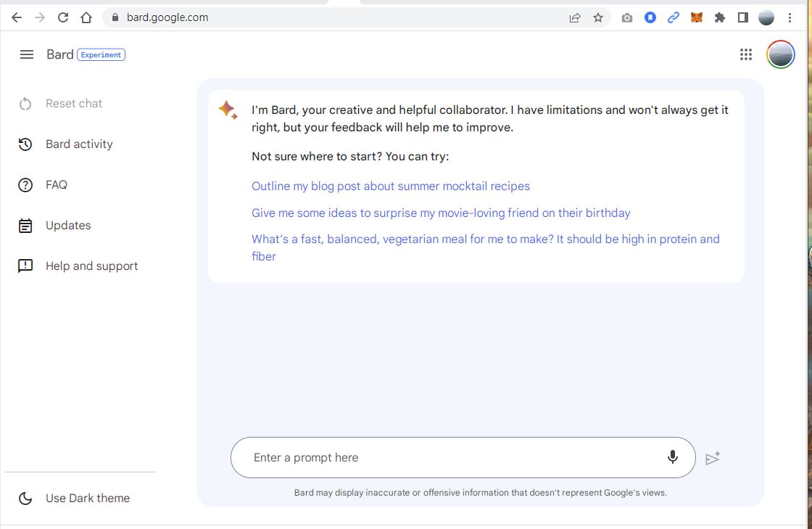Open the browser home page icon

(86, 17)
